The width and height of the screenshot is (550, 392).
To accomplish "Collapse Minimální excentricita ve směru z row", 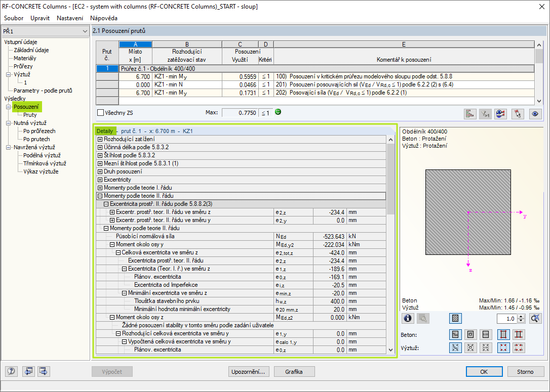I will click(x=124, y=293).
